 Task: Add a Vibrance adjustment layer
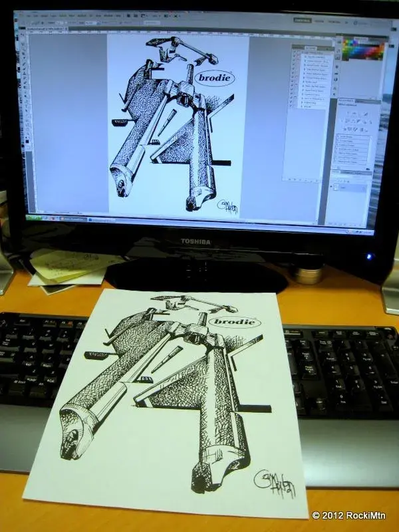tap(342, 121)
